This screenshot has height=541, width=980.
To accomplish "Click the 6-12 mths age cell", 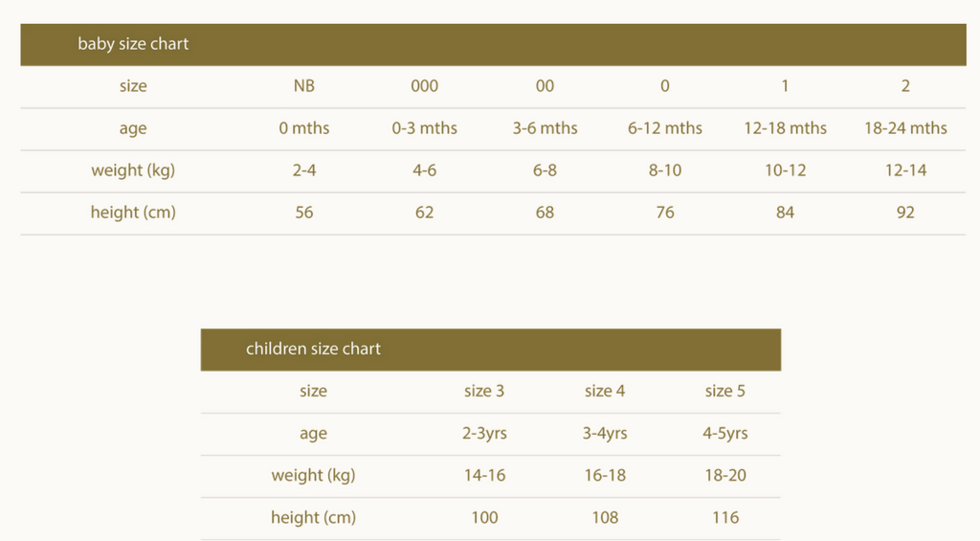I will (x=665, y=128).
